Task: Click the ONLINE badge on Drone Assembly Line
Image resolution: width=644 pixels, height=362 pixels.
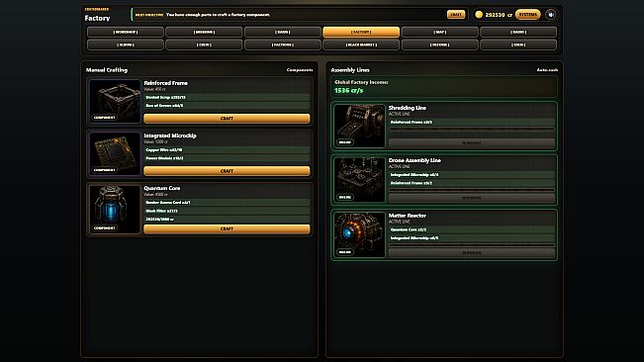Action: [345, 198]
